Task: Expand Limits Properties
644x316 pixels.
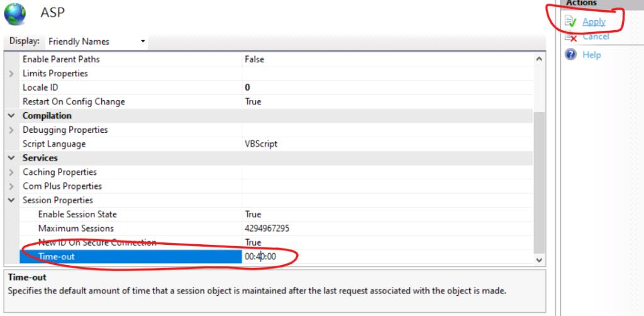Action: pos(11,74)
